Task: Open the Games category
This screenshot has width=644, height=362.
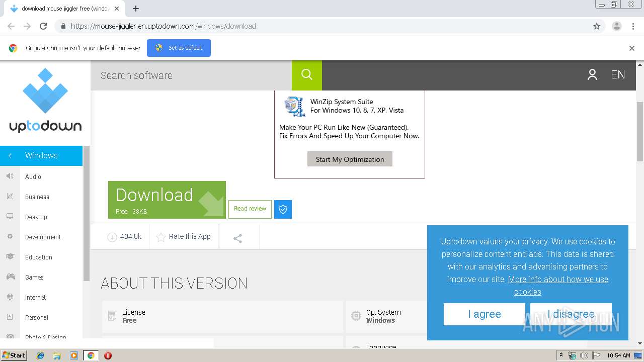Action: coord(34,277)
